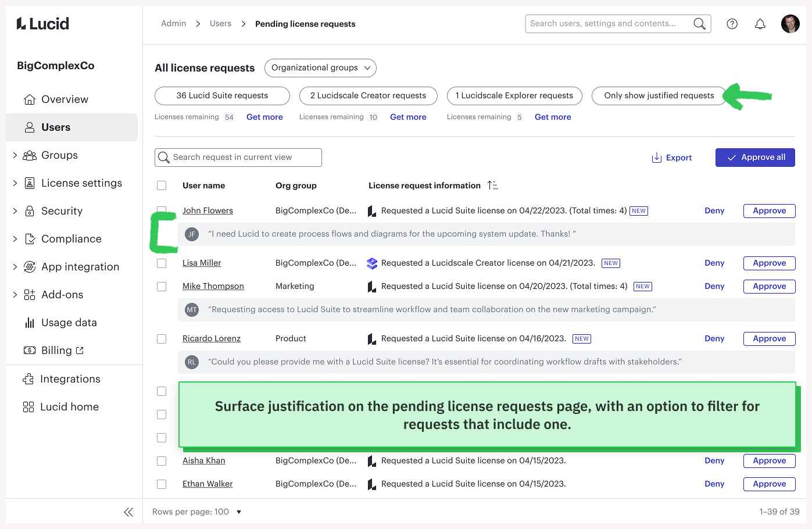
Task: Check the box beside Ethan Walker
Action: (162, 484)
